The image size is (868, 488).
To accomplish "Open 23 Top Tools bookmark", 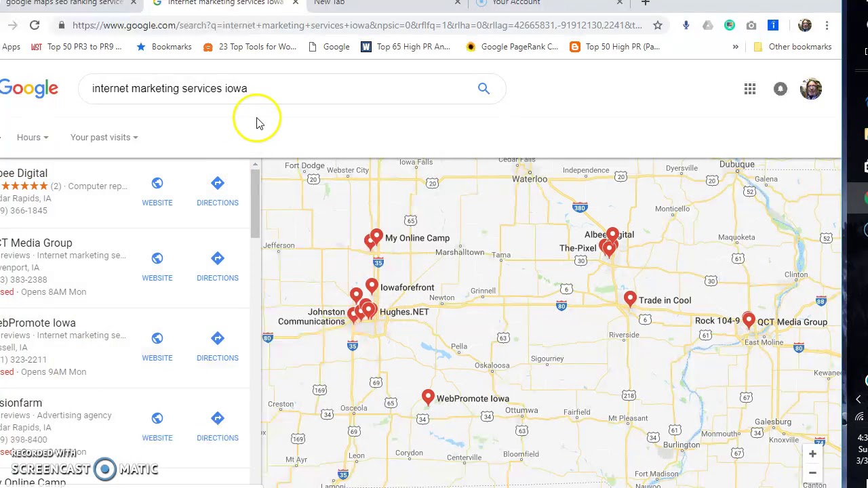I will point(250,47).
